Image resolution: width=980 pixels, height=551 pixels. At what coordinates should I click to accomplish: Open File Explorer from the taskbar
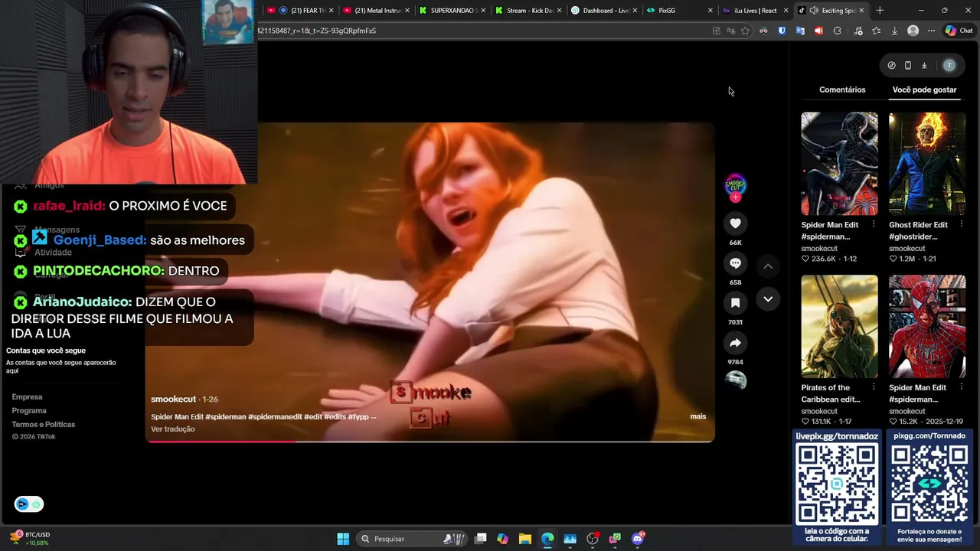[x=524, y=539]
